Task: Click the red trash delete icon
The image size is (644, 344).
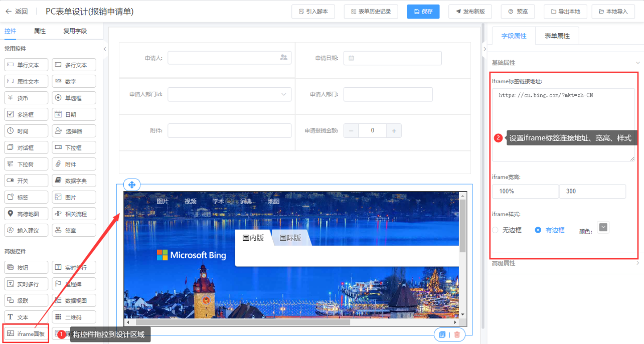Action: point(457,334)
